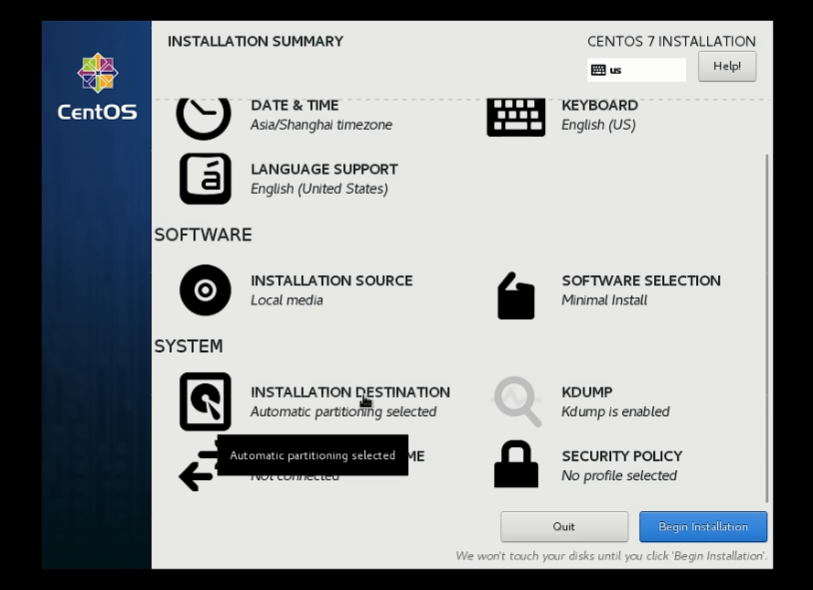Select the KEYBOARD label

tap(600, 105)
